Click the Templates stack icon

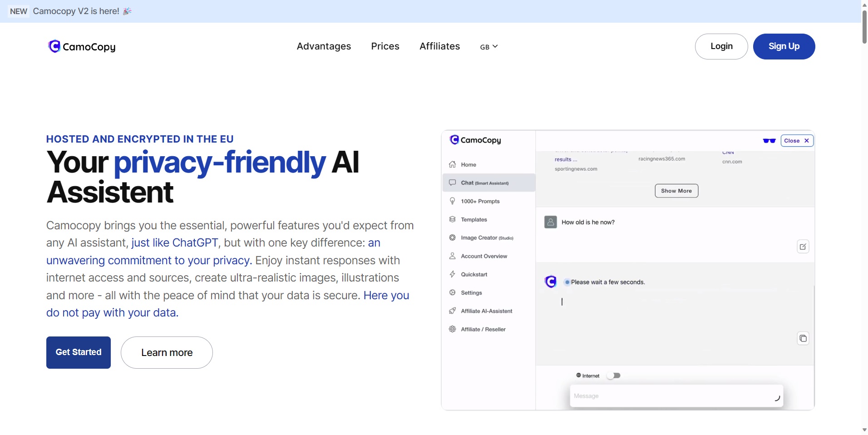452,219
